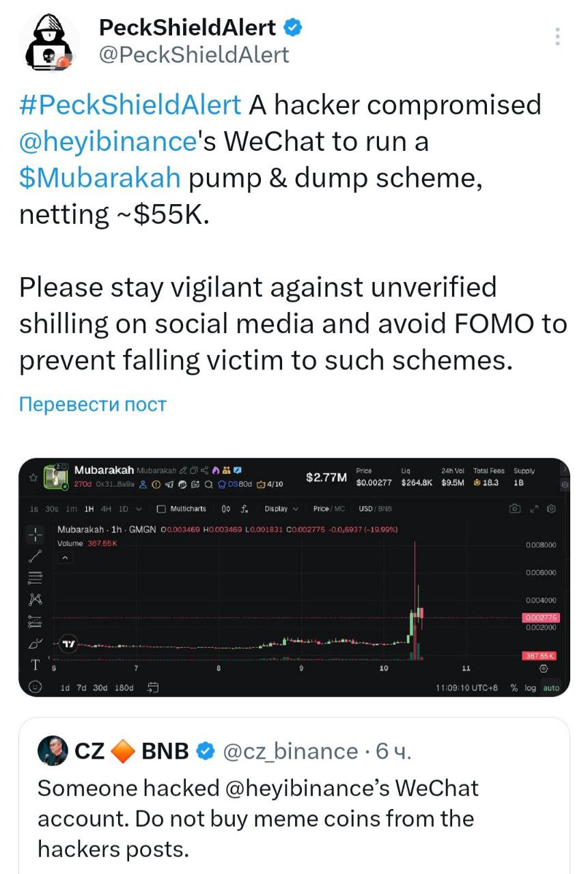Toggle the auto scale option
Image resolution: width=588 pixels, height=874 pixels.
(x=550, y=688)
